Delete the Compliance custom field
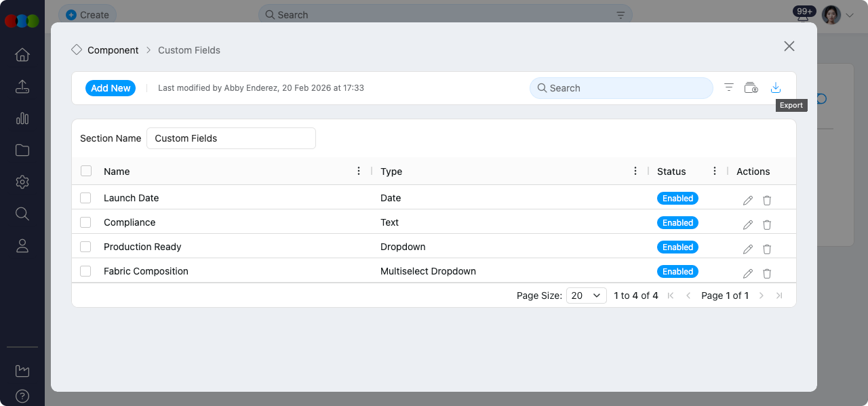The image size is (868, 406). 767,225
